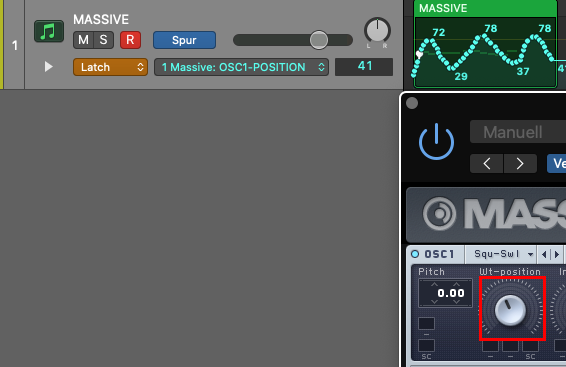This screenshot has width=566, height=367.
Task: Solo the MASSIVE track
Action: pyautogui.click(x=104, y=40)
